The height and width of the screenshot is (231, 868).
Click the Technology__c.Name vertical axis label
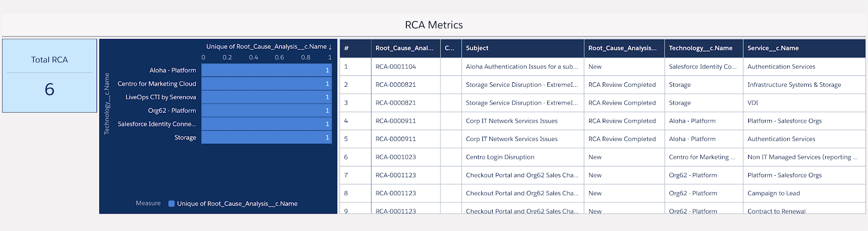coord(106,104)
